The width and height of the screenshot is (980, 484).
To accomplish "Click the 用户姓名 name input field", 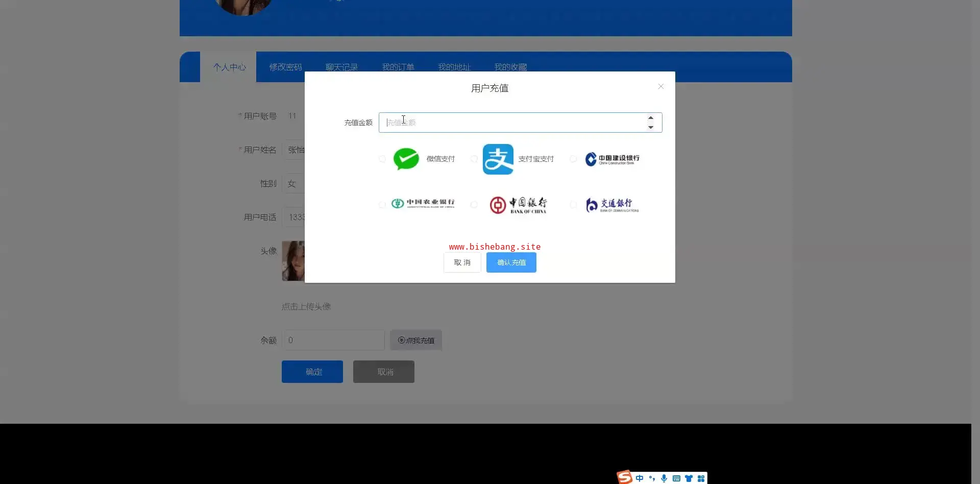I will click(x=293, y=150).
